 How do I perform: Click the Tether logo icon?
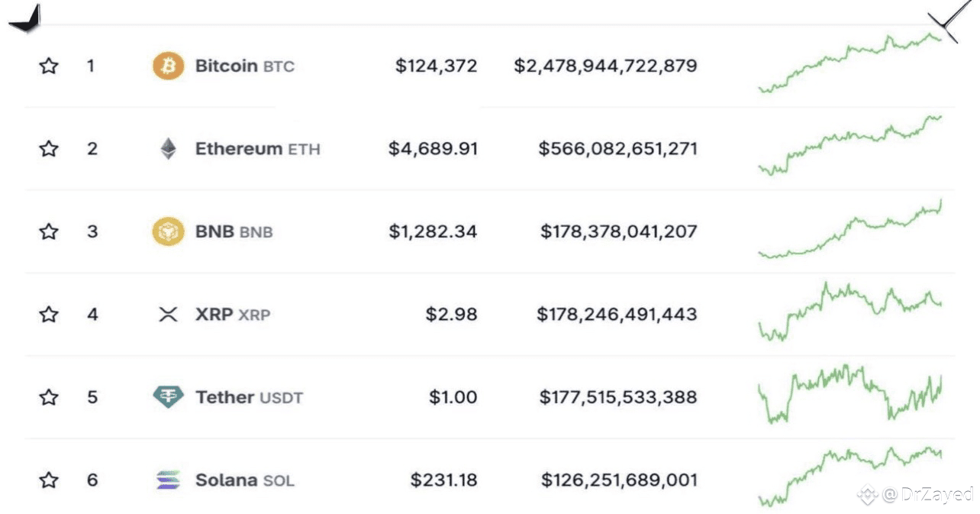coord(168,397)
